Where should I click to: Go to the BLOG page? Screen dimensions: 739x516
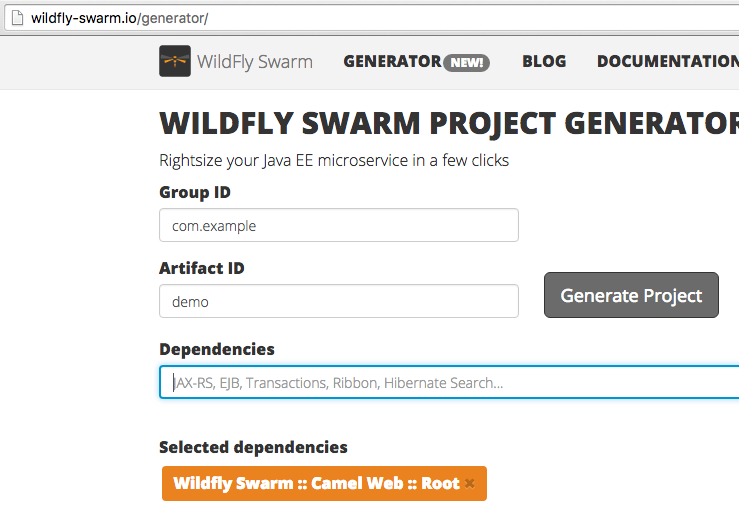click(x=544, y=61)
